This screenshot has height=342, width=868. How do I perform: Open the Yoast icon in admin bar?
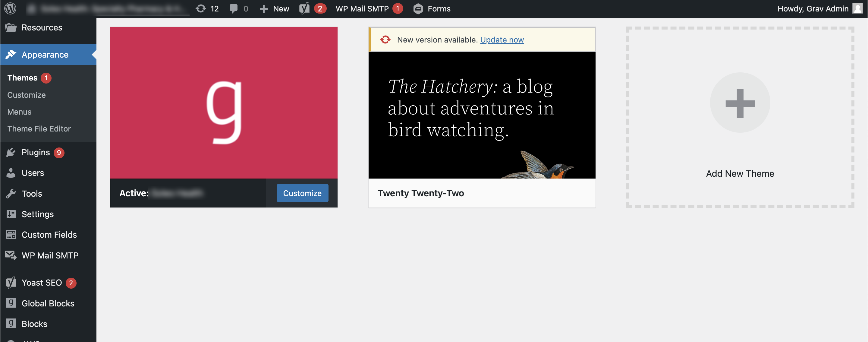click(304, 8)
